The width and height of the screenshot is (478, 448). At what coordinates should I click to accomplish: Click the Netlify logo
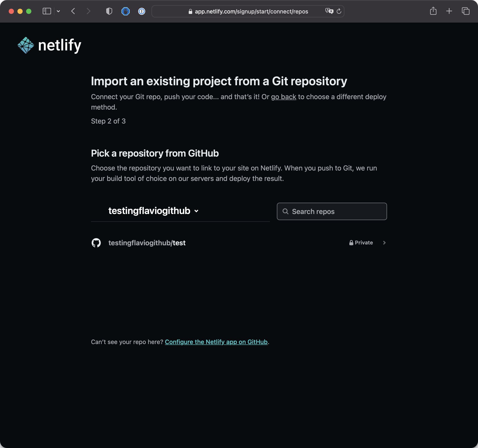(x=49, y=45)
